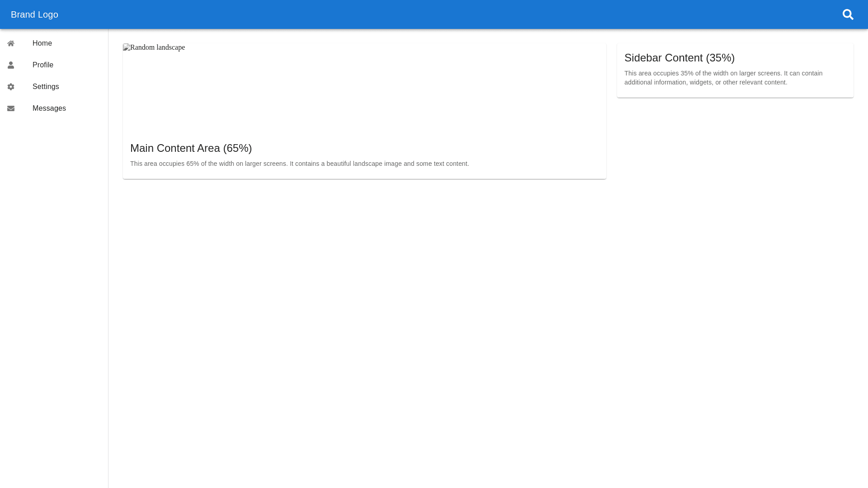The width and height of the screenshot is (868, 488).
Task: Click the Profile user silhouette icon
Action: (11, 65)
